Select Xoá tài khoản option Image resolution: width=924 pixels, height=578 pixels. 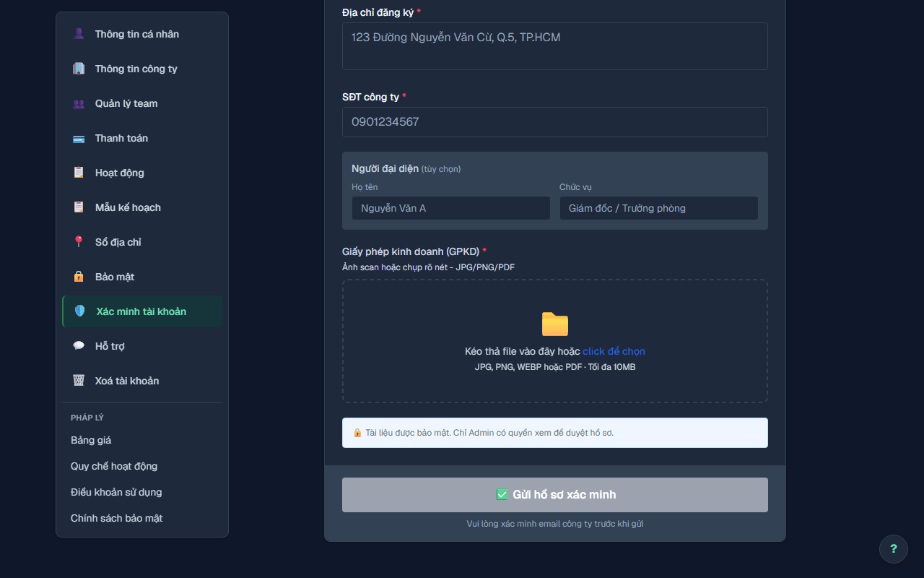coord(142,381)
